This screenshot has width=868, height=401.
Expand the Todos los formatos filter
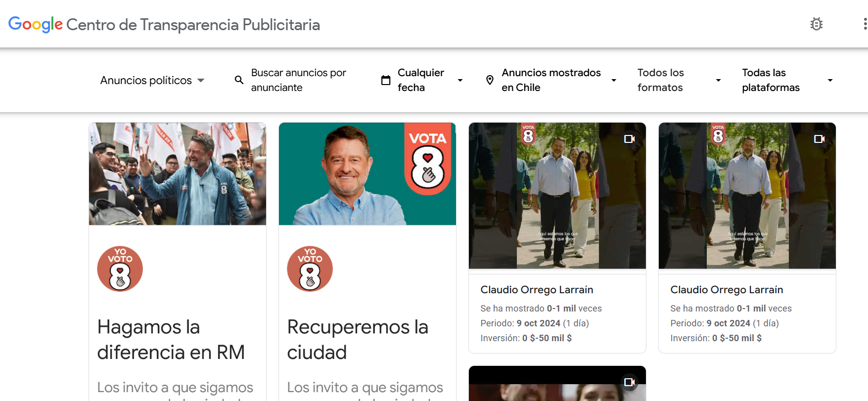[x=679, y=80]
